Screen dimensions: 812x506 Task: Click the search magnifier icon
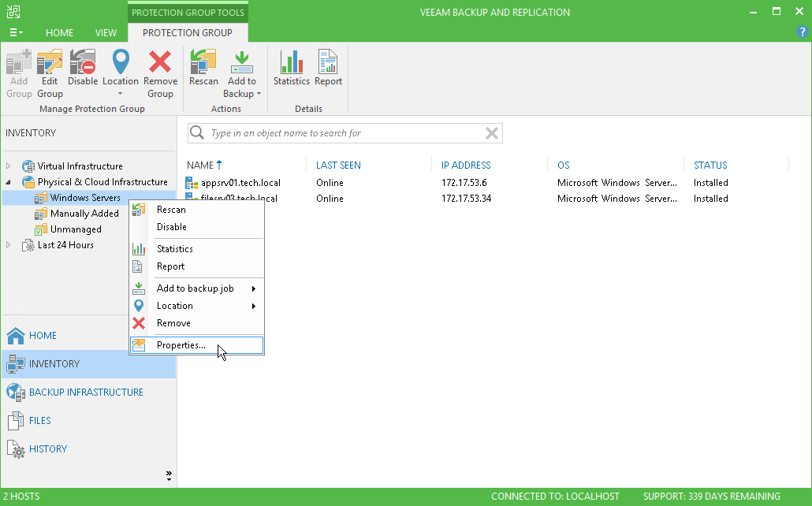click(x=197, y=132)
